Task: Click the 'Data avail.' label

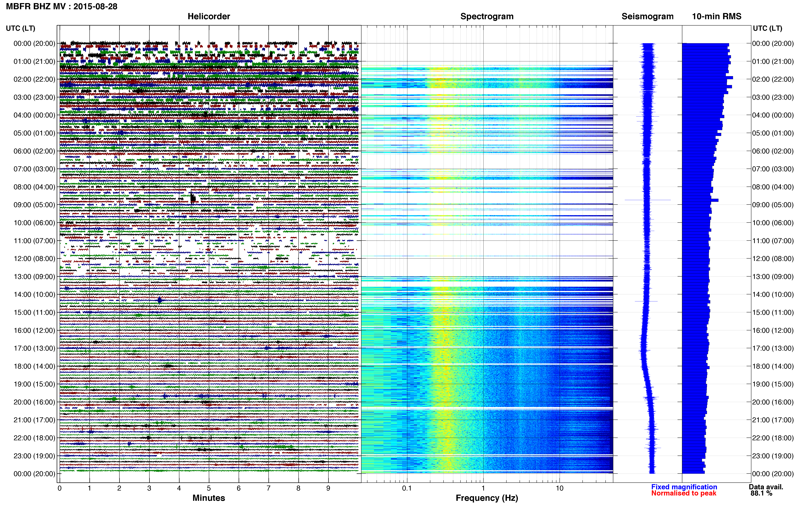Action: (x=766, y=487)
